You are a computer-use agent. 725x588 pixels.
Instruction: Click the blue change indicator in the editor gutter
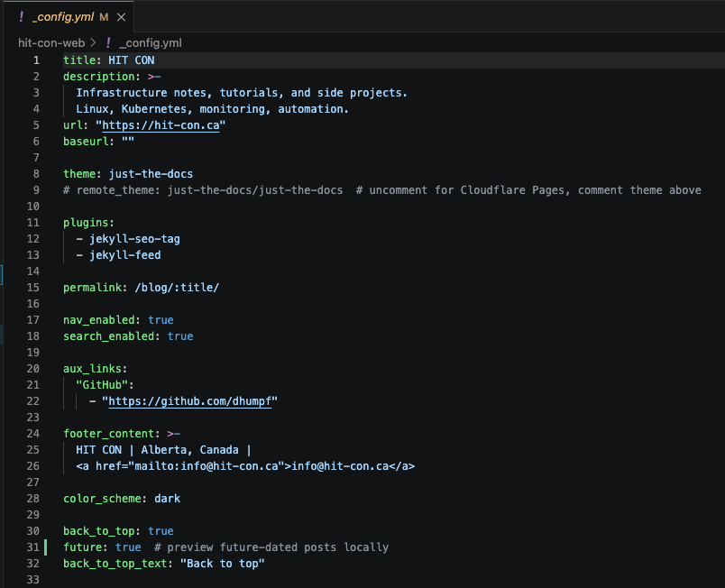point(3,273)
